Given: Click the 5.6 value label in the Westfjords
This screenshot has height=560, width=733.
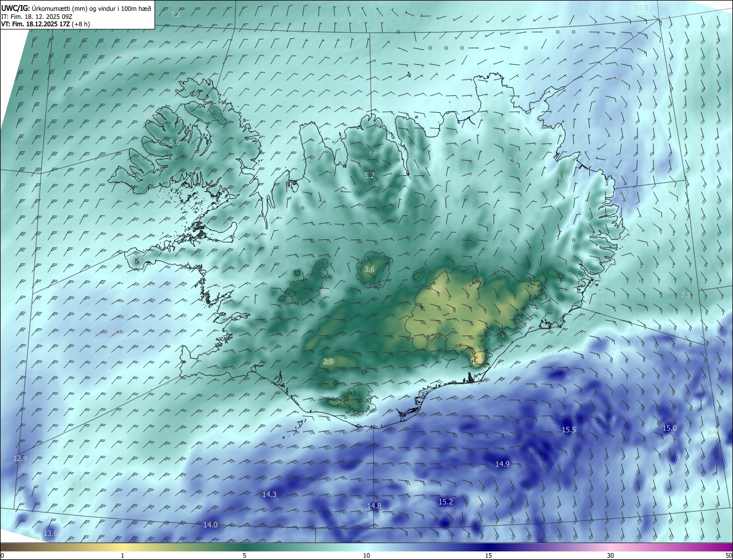Looking at the screenshot, I should pyautogui.click(x=175, y=142).
